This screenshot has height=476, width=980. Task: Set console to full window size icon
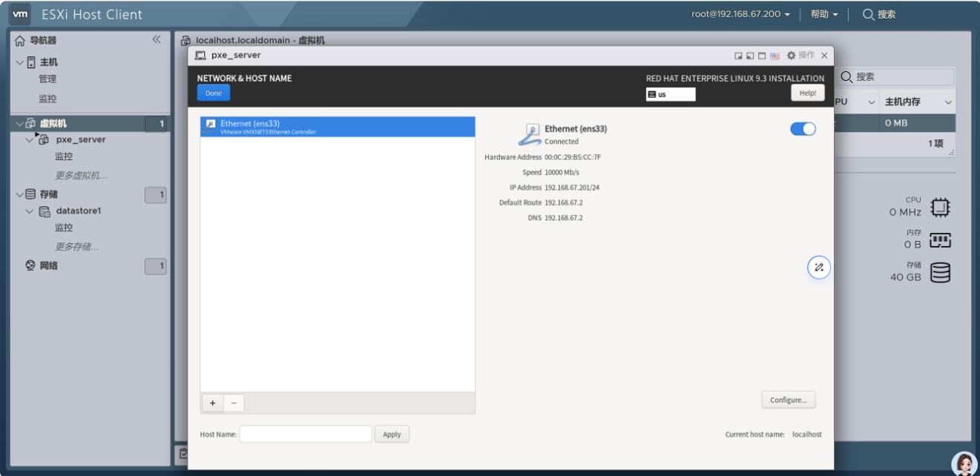coord(762,56)
